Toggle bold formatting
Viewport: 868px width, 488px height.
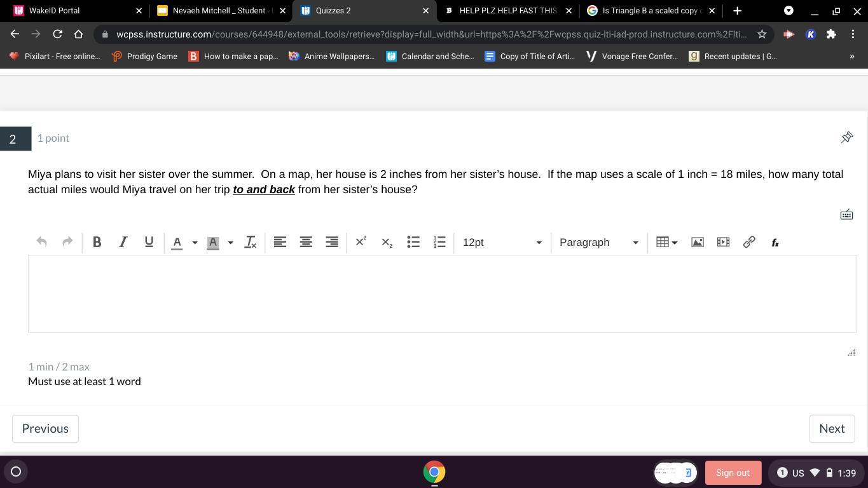click(x=97, y=242)
